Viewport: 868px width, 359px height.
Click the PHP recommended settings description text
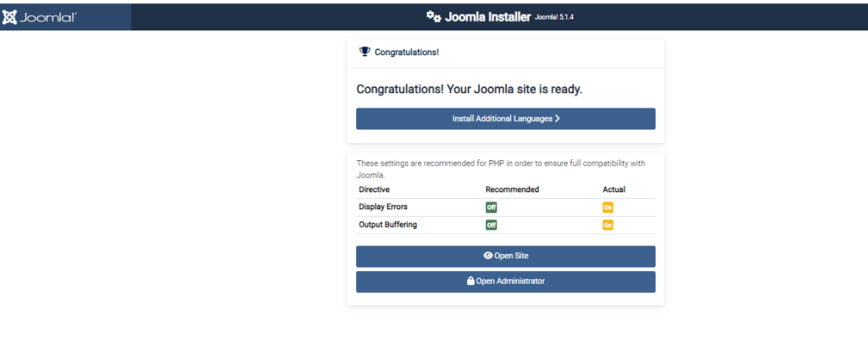click(500, 169)
